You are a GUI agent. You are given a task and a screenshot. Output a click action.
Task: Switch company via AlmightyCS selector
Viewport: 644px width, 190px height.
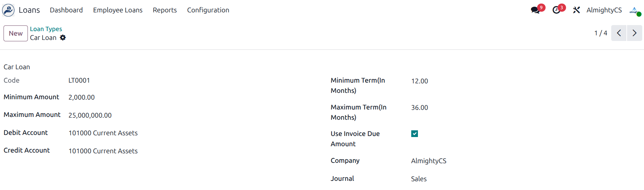[x=604, y=10]
